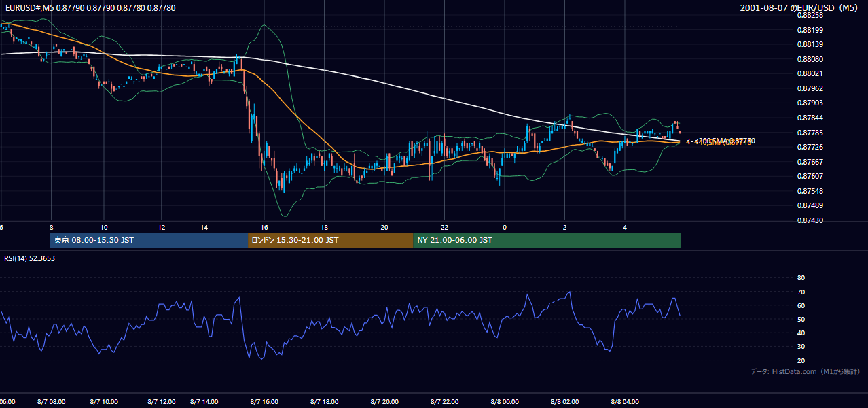This screenshot has width=868, height=408.
Task: Click RSI scale value 50
Action: [x=801, y=319]
